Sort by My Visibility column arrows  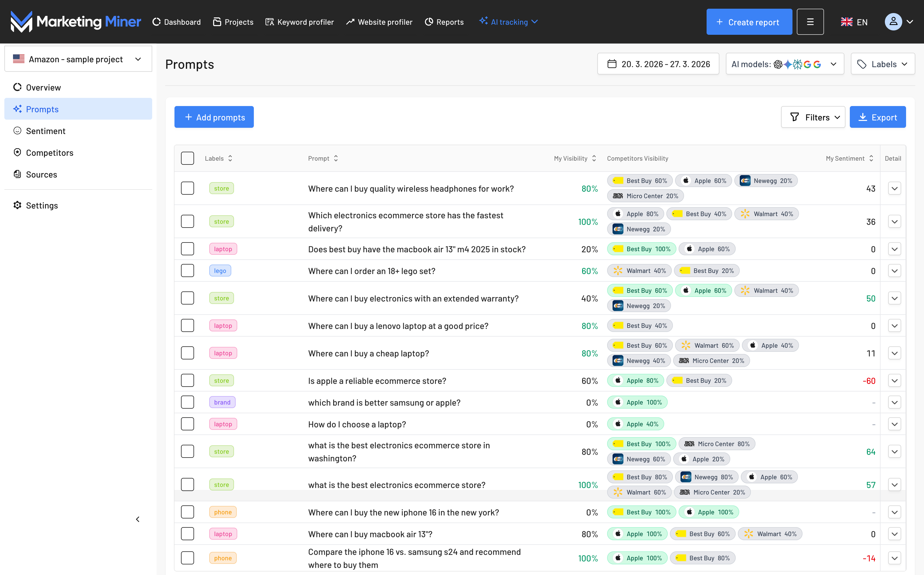[x=594, y=158]
